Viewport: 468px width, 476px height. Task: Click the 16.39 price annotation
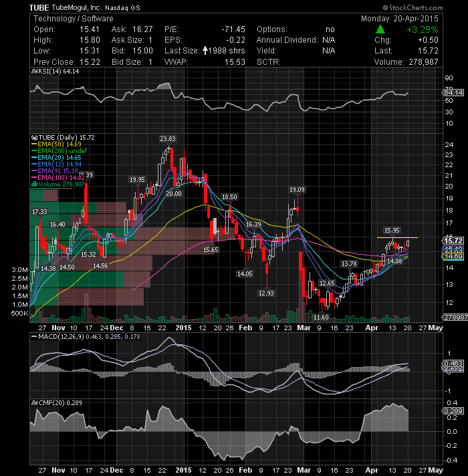[253, 225]
